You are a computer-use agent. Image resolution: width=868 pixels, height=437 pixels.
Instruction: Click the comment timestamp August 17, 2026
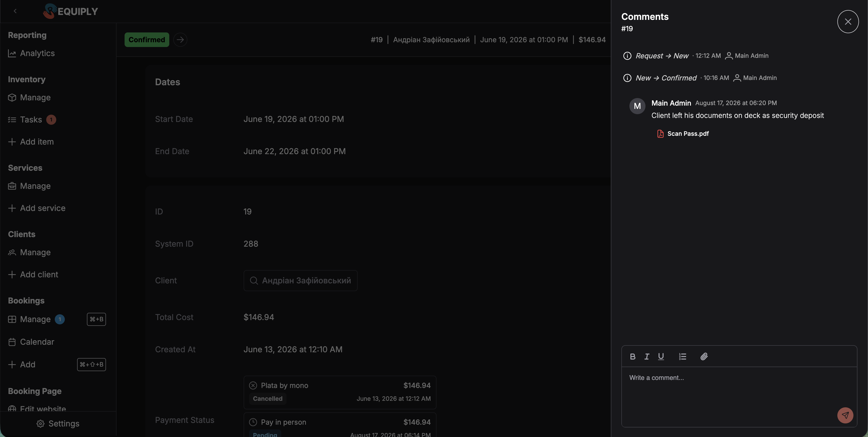click(x=736, y=103)
